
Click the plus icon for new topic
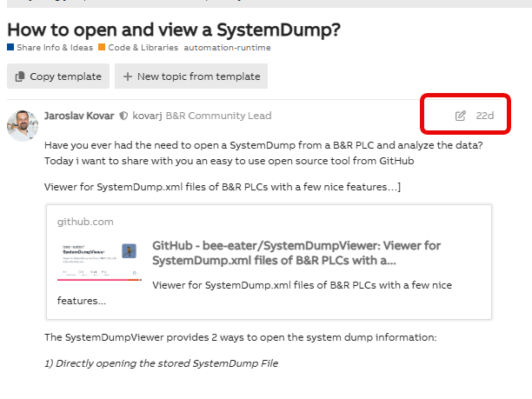128,76
